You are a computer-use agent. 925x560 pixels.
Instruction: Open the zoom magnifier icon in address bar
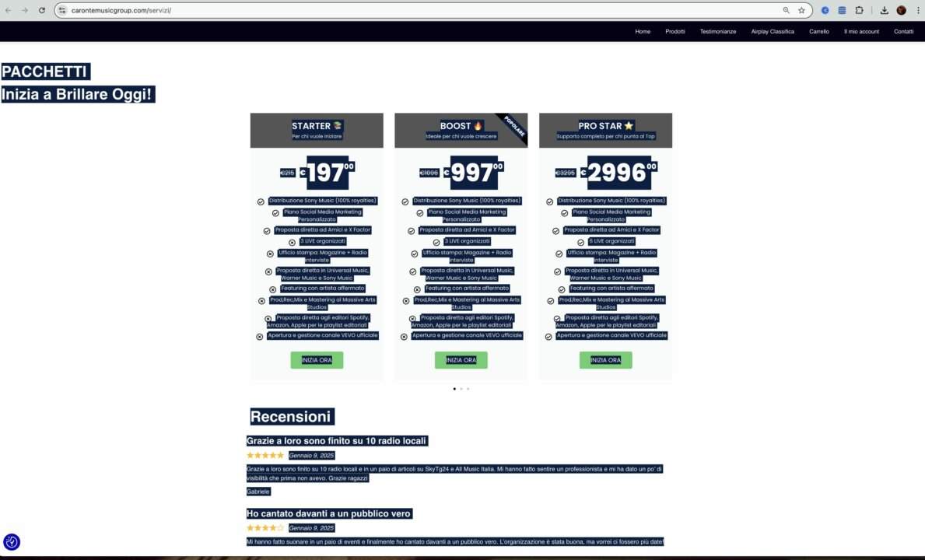pos(787,10)
